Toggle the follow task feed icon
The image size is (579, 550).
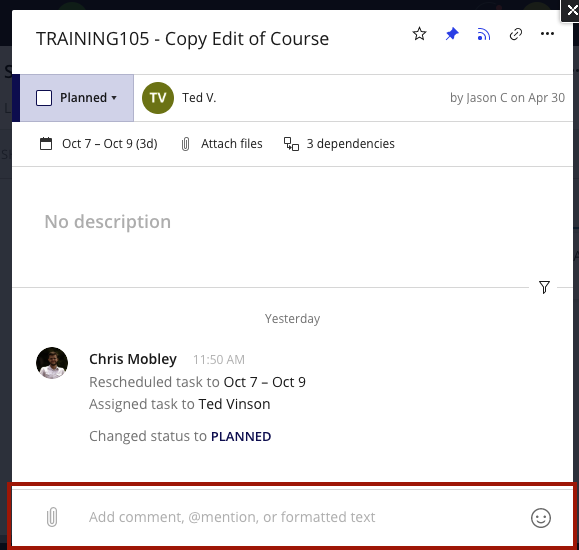pos(484,34)
